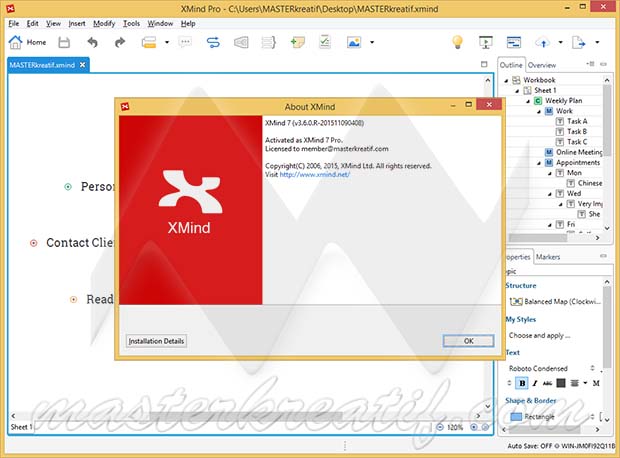Open the text alignment dropdown
Screen dimensions: 620x458
click(585, 383)
